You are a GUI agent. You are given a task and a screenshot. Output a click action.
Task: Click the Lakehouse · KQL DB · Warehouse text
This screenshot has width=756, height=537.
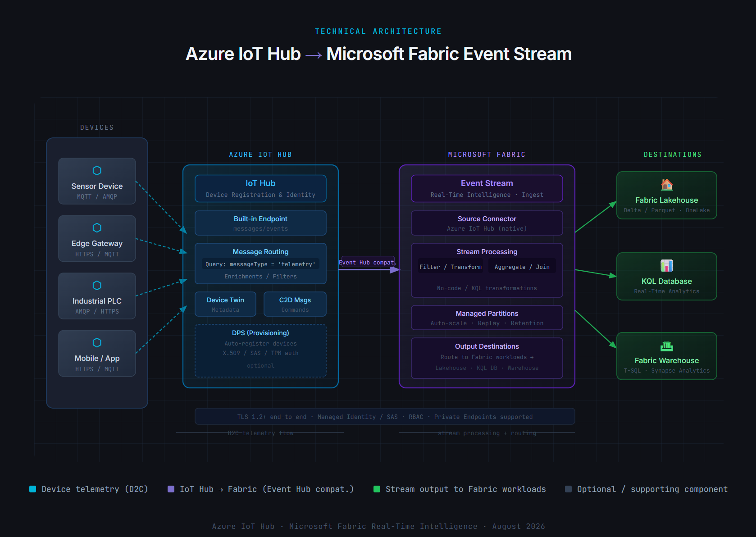tap(487, 368)
